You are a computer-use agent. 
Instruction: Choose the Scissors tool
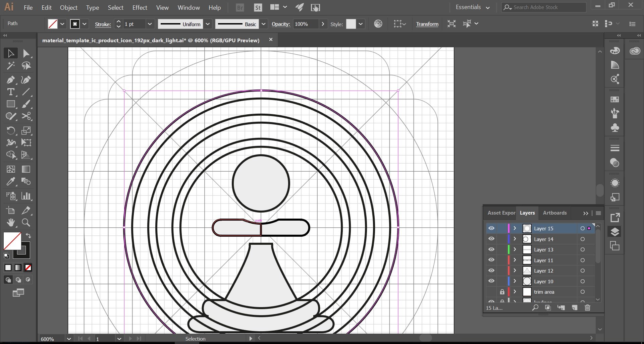coord(26,116)
